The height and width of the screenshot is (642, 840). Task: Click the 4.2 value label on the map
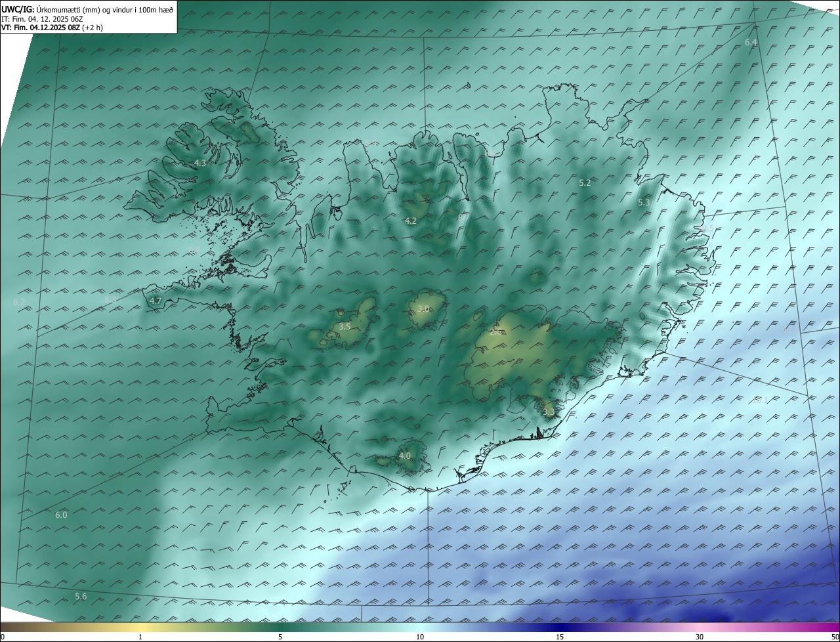(410, 221)
